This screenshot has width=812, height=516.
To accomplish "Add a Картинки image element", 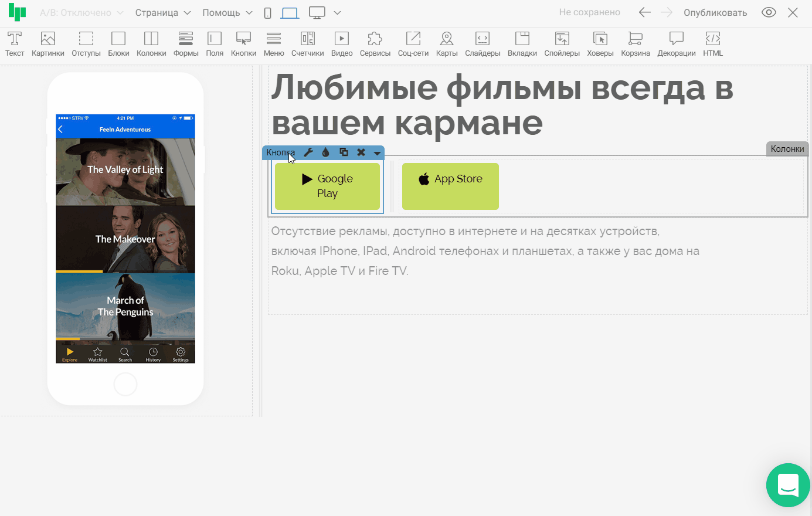I will coord(48,44).
